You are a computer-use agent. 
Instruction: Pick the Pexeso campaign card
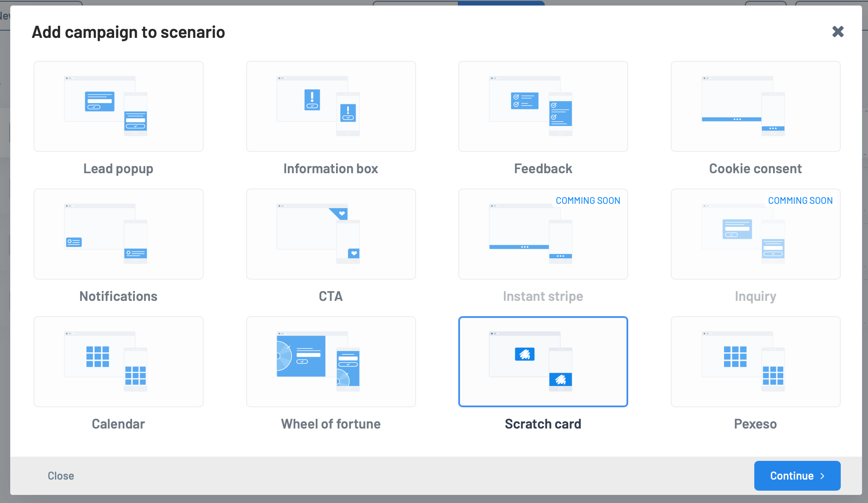(756, 362)
